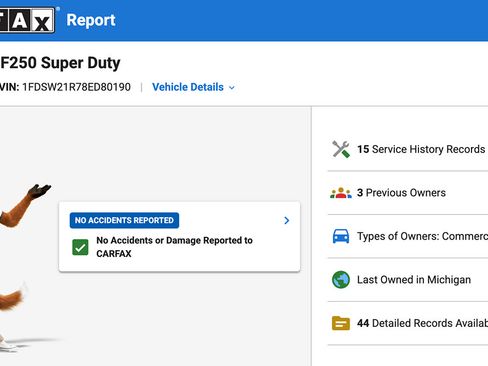Click "No Accidents or Damage Reported to CARFAX" text
Screen dimensions: 488x366
coord(174,247)
